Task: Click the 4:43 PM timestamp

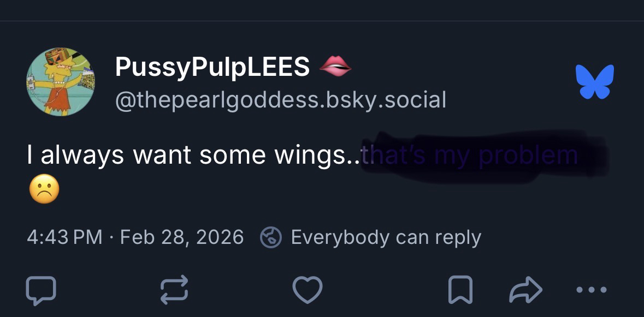Action: pyautogui.click(x=64, y=237)
